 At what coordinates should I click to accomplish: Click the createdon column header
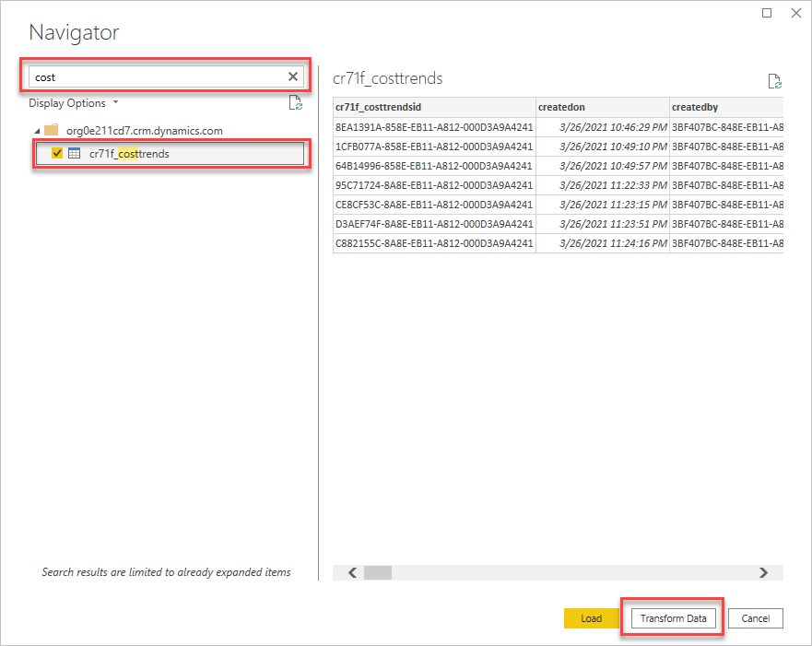click(602, 107)
